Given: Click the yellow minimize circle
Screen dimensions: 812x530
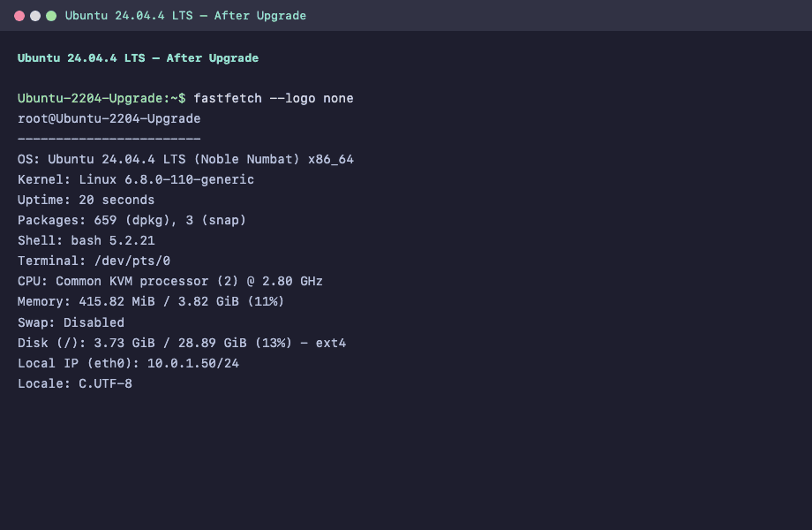Looking at the screenshot, I should coord(34,15).
